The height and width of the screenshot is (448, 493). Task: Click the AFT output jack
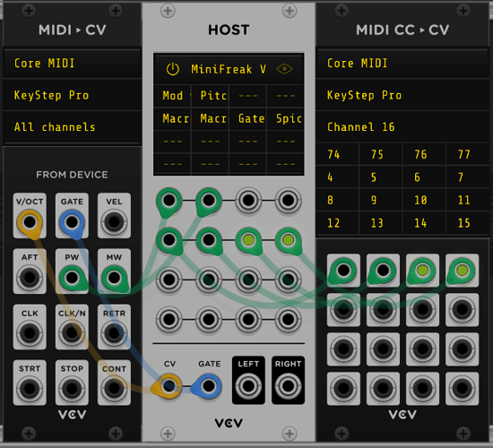click(x=30, y=278)
